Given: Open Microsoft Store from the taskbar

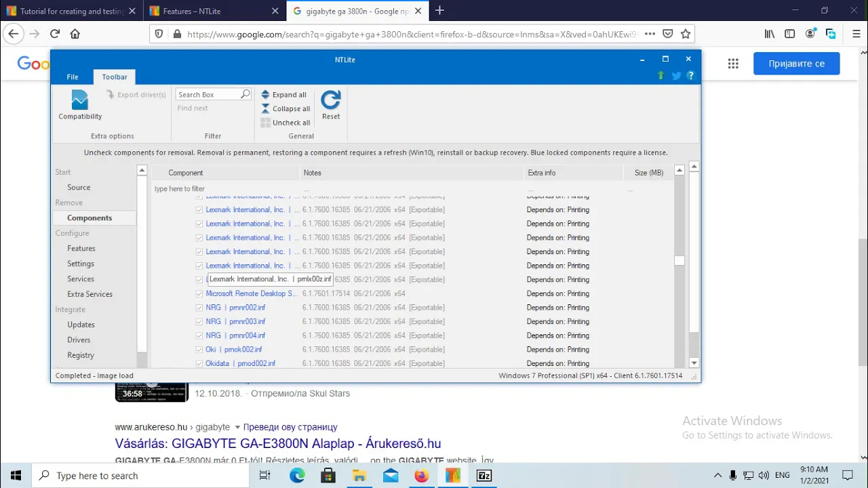Looking at the screenshot, I should (x=328, y=476).
